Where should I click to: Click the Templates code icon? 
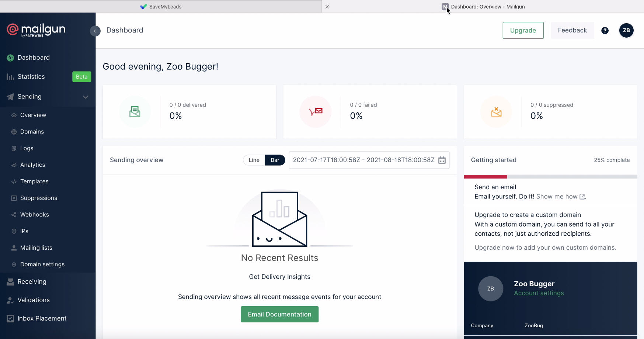14,182
